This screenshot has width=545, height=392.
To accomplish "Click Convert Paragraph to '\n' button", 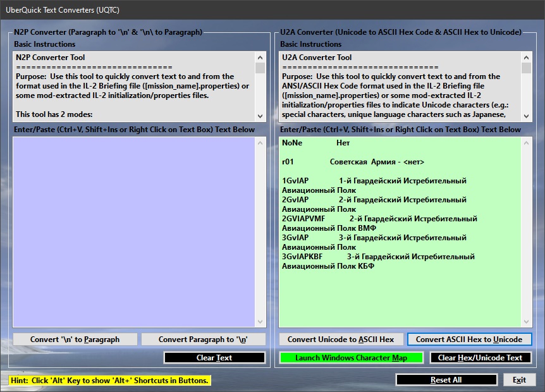I will coord(204,340).
